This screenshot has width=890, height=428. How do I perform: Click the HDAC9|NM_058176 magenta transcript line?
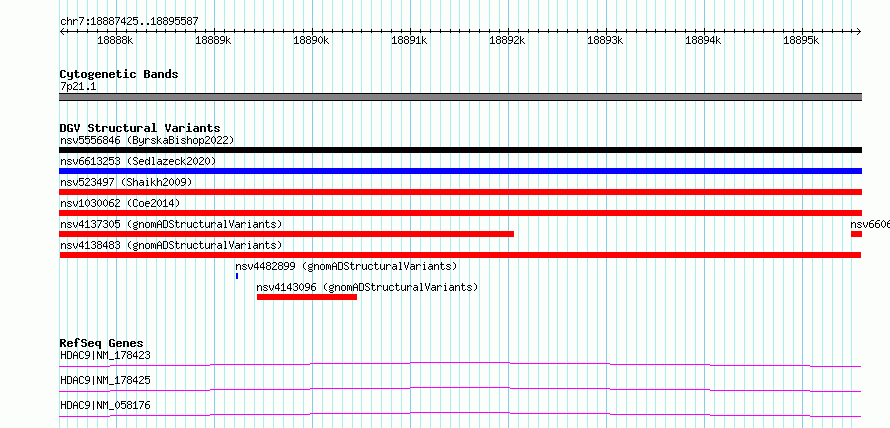click(460, 414)
